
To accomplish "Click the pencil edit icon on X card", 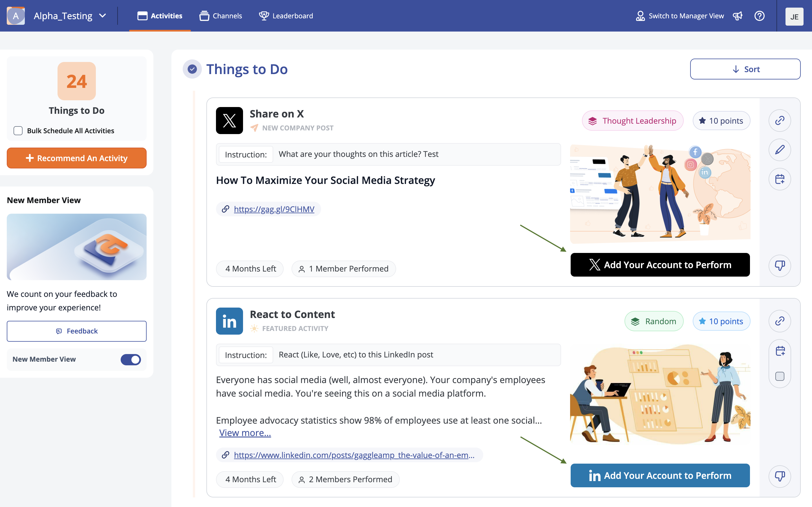I will (x=780, y=150).
